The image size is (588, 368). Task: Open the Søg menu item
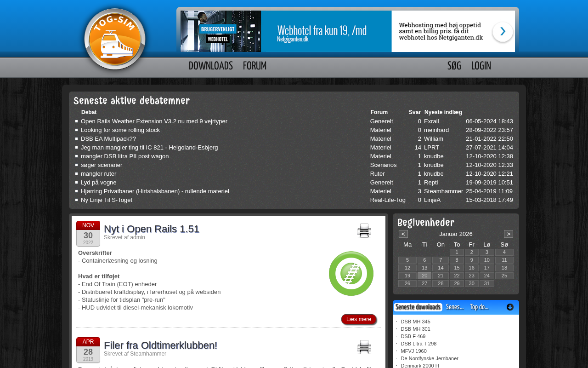click(454, 66)
